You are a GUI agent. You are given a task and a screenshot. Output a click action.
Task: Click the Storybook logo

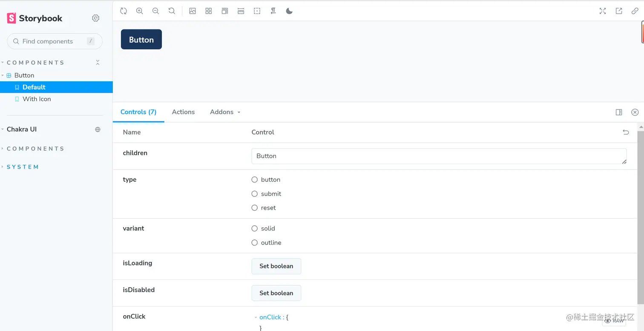tap(34, 18)
